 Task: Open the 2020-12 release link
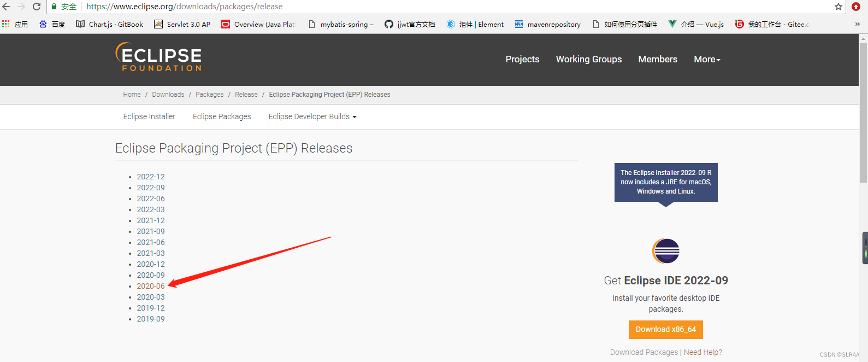[151, 264]
